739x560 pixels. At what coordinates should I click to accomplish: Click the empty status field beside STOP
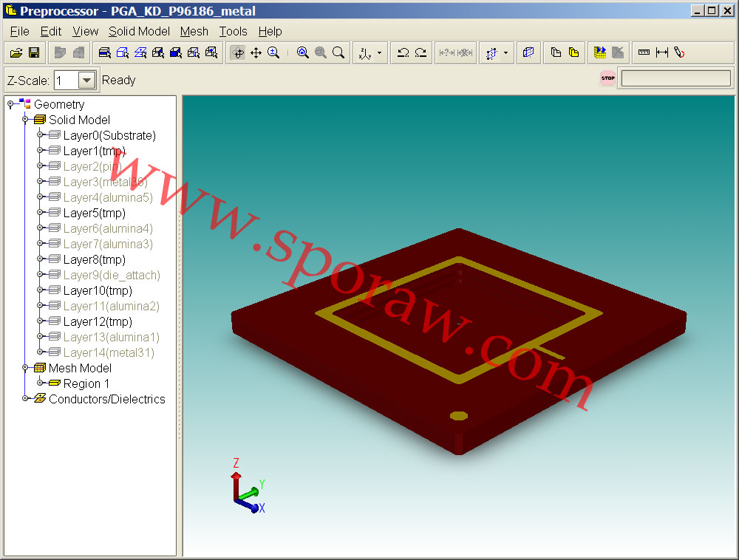click(x=675, y=78)
